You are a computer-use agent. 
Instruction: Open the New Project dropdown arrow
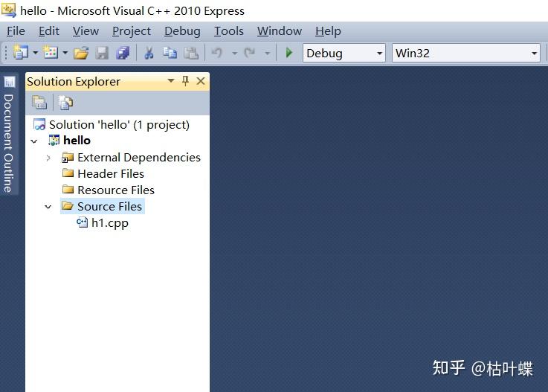coord(35,53)
